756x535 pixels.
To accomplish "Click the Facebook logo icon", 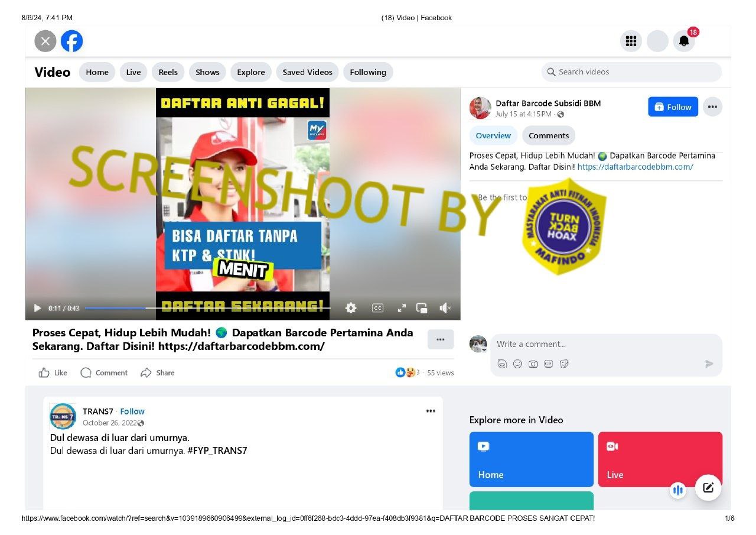I will (x=71, y=41).
